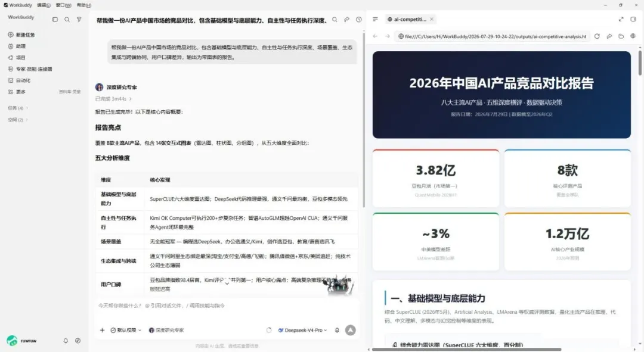The width and height of the screenshot is (644, 352).
Task: Toggle the preview side panel icon
Action: (633, 19)
